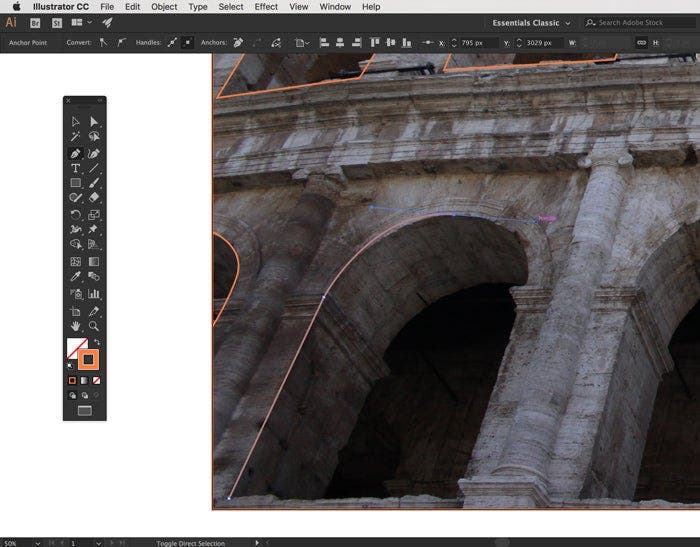This screenshot has width=700, height=547.
Task: Select the Direct Selection arrow tool
Action: (94, 121)
